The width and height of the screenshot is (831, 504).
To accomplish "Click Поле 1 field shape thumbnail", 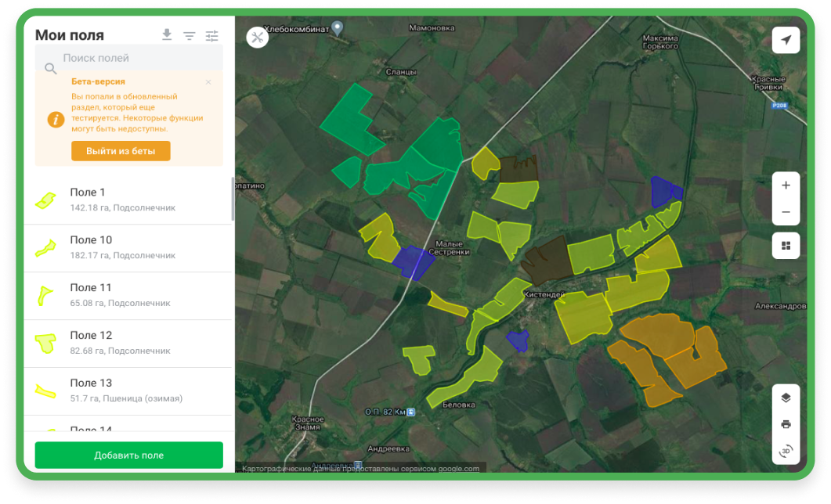I will point(46,200).
